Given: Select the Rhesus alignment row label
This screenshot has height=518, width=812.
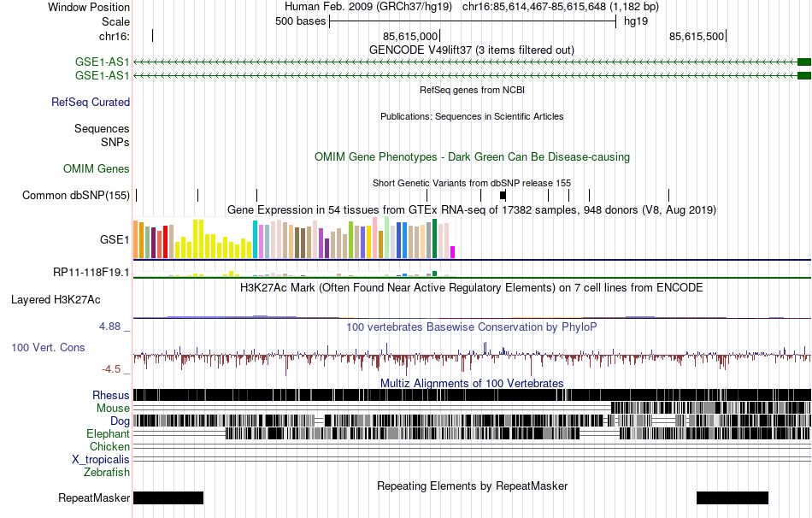Looking at the screenshot, I should point(111,395).
